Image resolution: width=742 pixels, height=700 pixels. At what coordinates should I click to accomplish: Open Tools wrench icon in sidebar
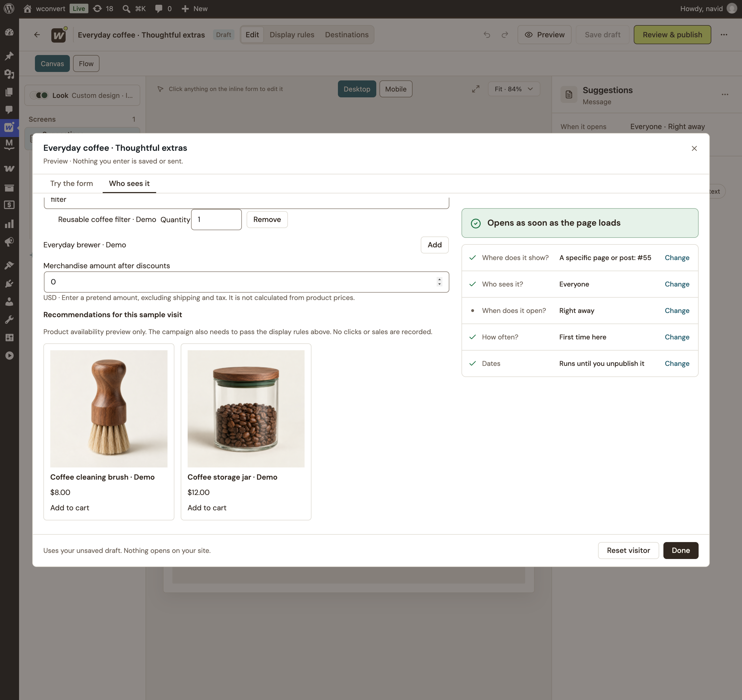click(x=9, y=319)
